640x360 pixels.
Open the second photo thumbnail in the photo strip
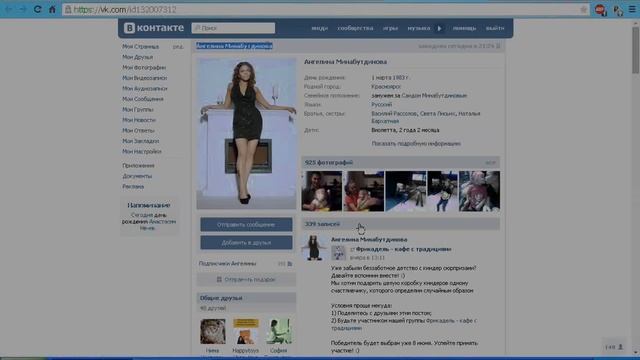pyautogui.click(x=364, y=191)
